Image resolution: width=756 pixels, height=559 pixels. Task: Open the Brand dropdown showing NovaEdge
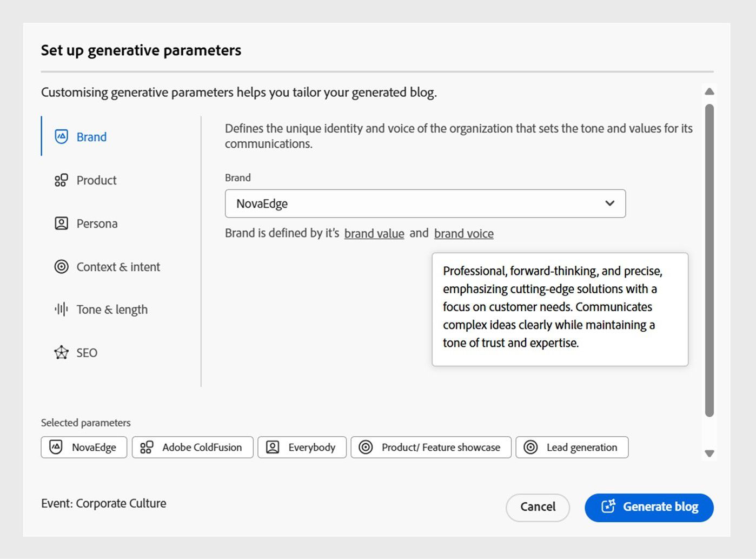[425, 203]
